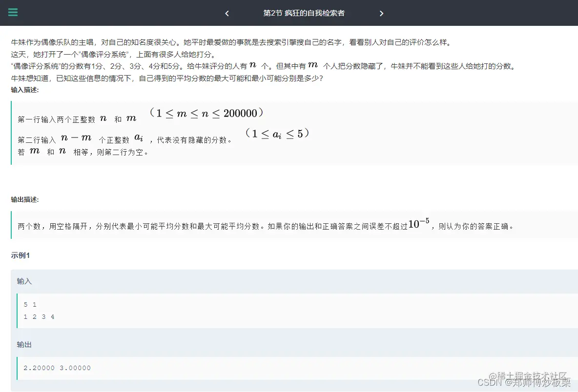Navigate to previous section via left chevron

[x=227, y=13]
